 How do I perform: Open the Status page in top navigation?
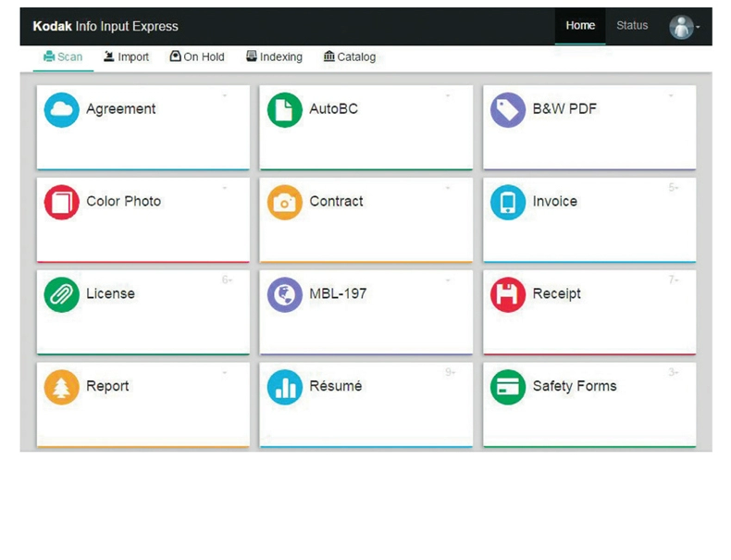point(632,26)
